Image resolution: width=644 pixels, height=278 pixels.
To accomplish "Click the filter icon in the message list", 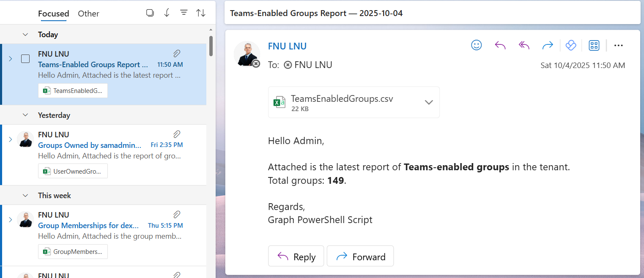I will pyautogui.click(x=184, y=13).
